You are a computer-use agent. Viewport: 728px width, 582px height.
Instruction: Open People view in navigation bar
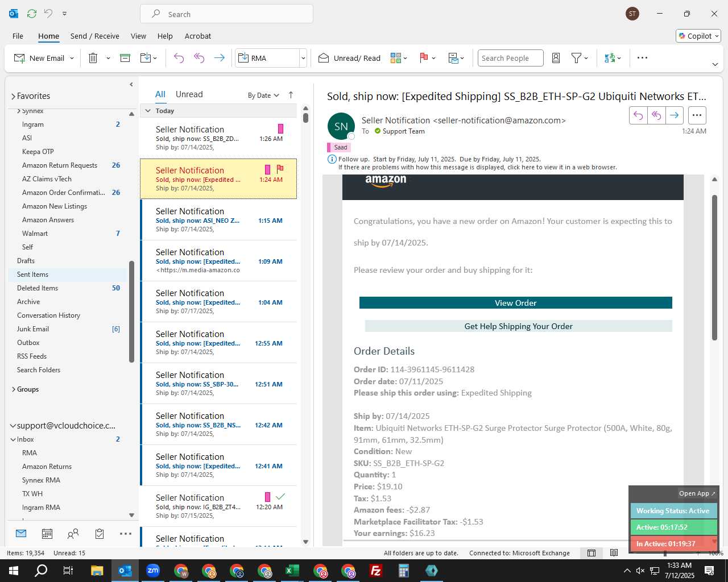[73, 534]
